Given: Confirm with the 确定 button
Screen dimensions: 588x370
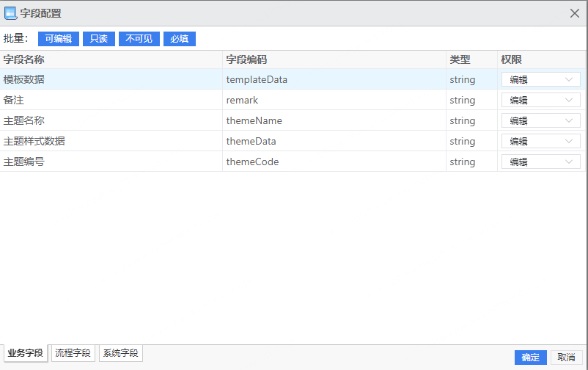Looking at the screenshot, I should [x=530, y=358].
